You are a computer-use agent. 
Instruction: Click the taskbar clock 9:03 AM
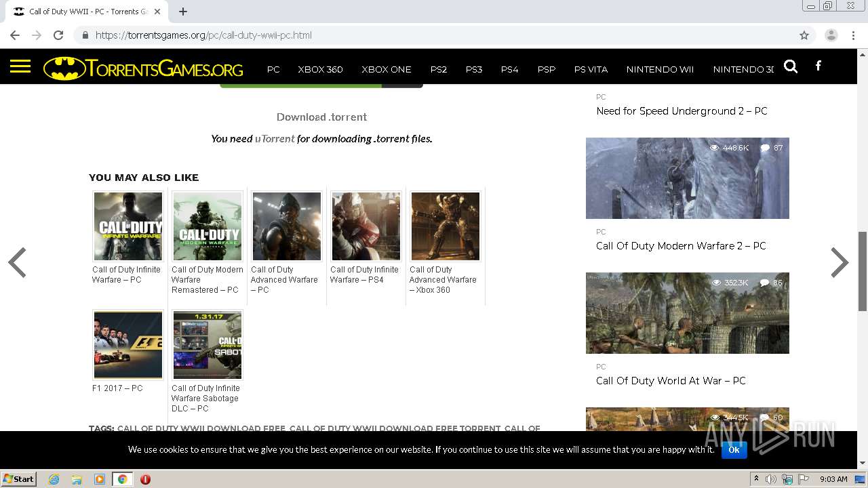click(833, 479)
